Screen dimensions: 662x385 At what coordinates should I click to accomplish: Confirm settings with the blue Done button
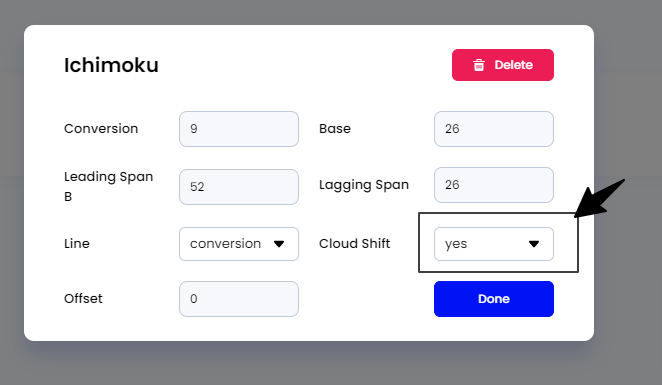(x=494, y=299)
